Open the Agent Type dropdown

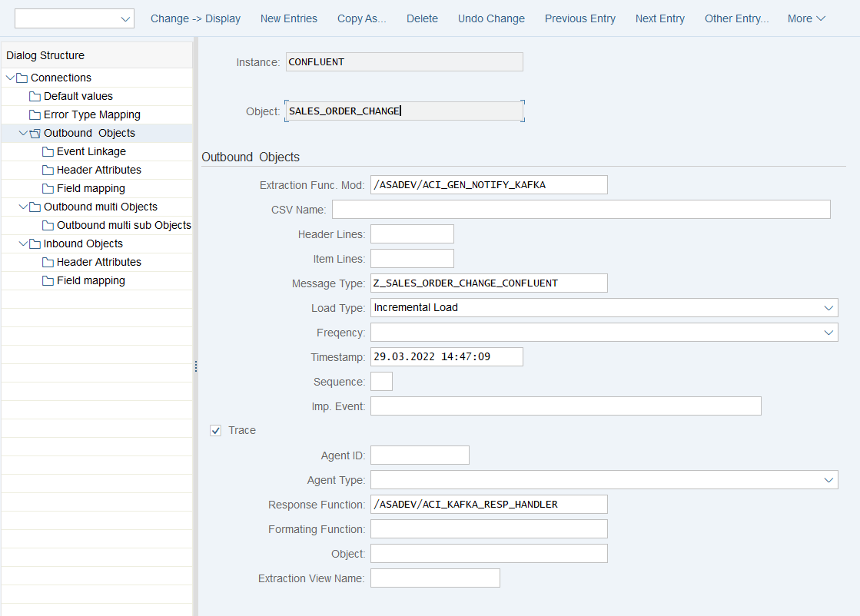[828, 480]
